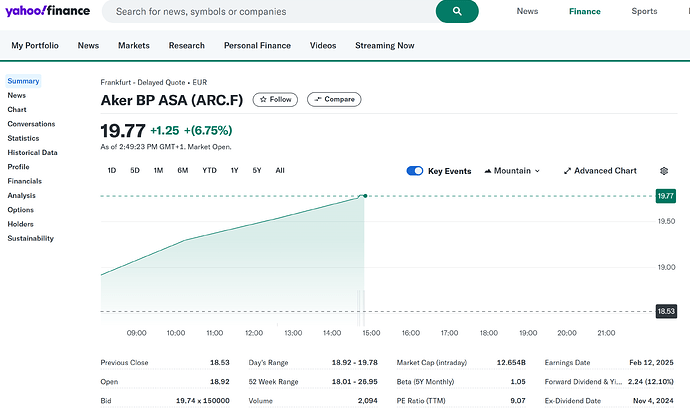
Task: Open Profile in the sidebar
Action: tap(18, 167)
